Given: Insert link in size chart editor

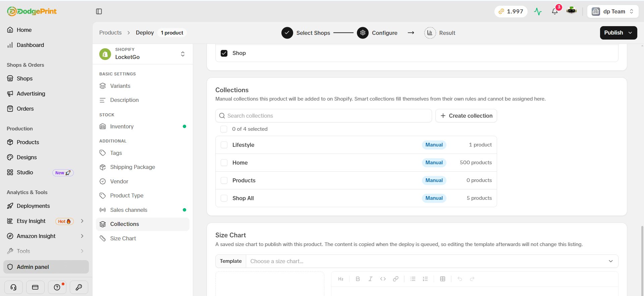Looking at the screenshot, I should 396,279.
